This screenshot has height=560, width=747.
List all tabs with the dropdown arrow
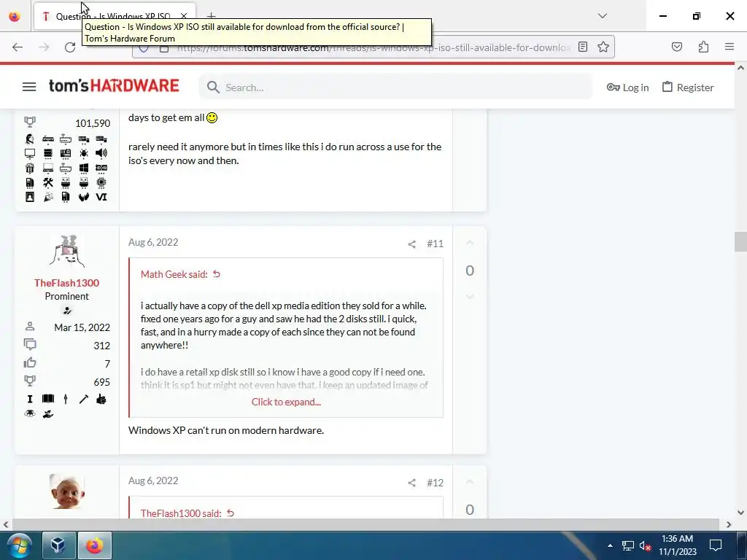pos(602,16)
